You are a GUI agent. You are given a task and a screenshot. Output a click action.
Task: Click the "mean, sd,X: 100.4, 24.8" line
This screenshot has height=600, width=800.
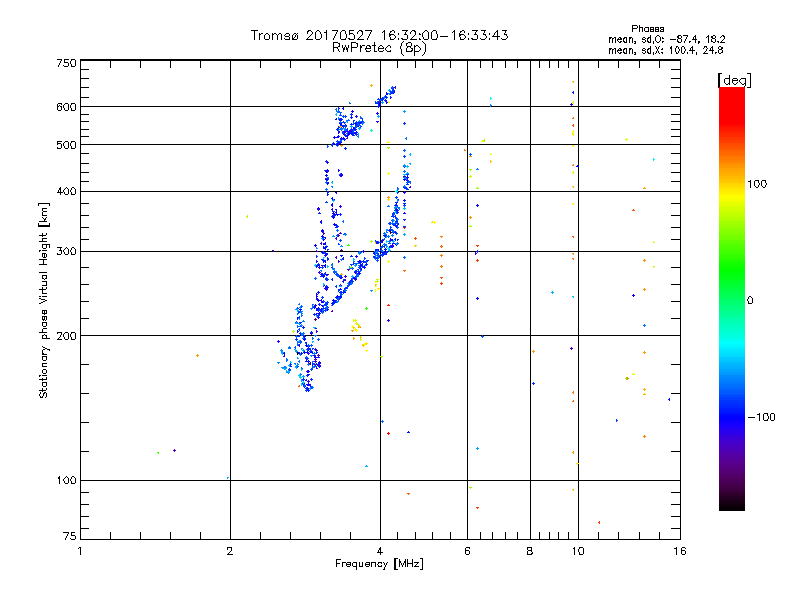pyautogui.click(x=665, y=50)
